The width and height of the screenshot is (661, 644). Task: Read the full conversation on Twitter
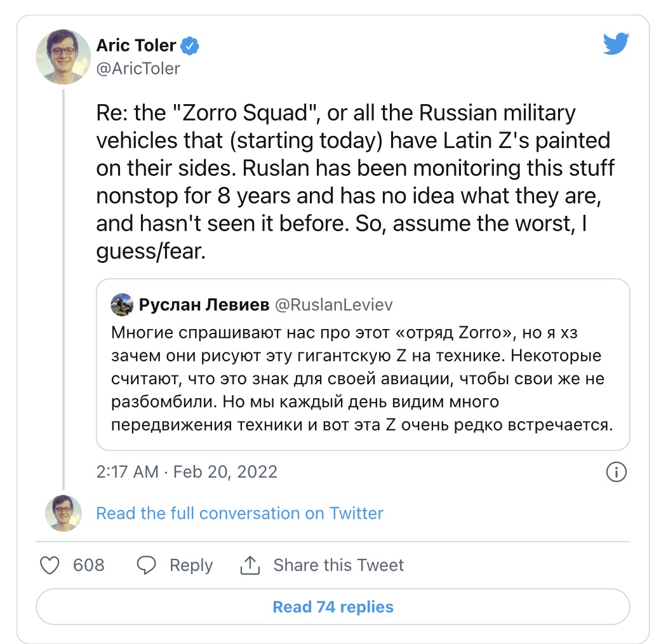pyautogui.click(x=239, y=513)
